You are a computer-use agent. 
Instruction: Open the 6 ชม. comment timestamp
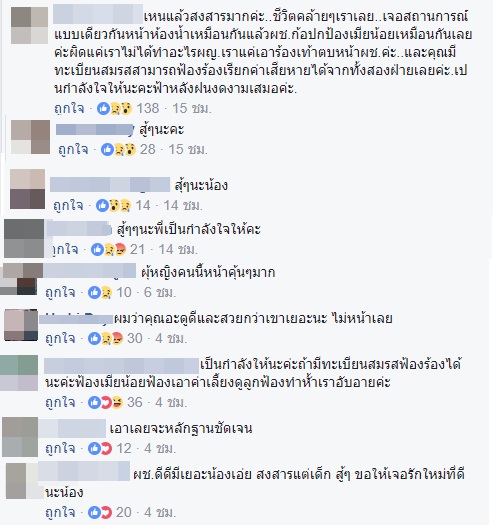[x=160, y=293]
